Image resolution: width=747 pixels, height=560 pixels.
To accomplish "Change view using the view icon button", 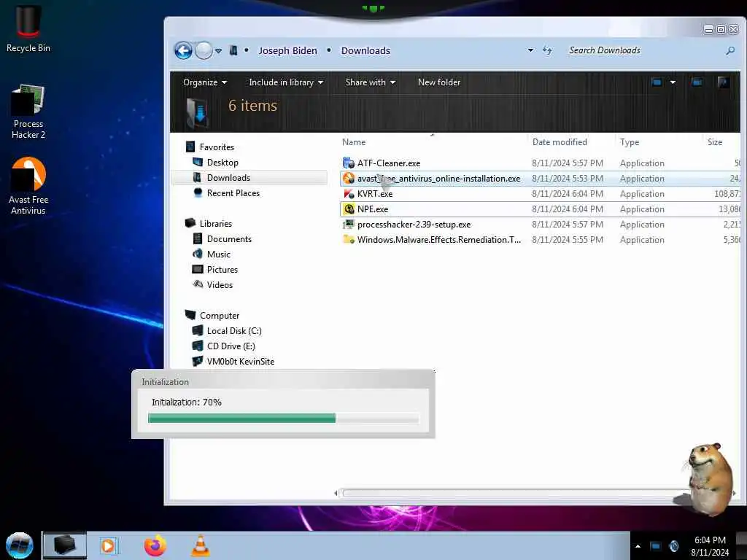I will click(657, 82).
